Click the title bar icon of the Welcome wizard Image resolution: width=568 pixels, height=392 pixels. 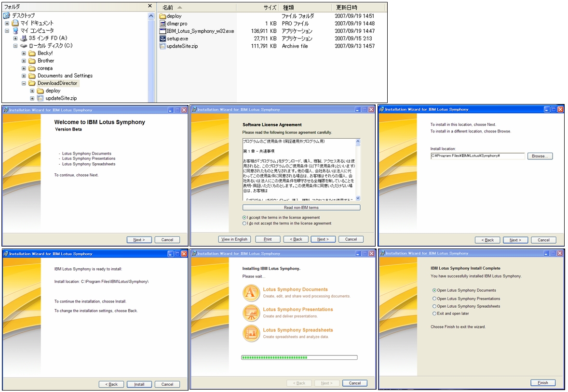6,110
